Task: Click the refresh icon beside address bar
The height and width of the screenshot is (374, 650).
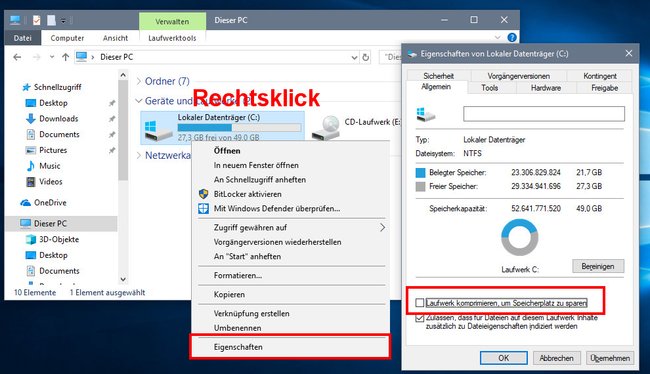Action: 365,57
